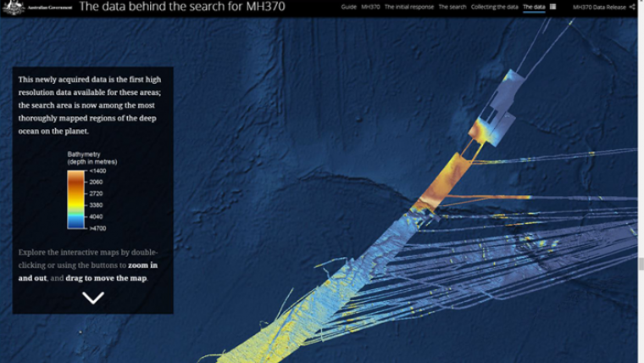Screen dimensions: 644x363
Task: Click the 'Bathymetry (depth in metres)' legend title
Action: click(x=92, y=158)
